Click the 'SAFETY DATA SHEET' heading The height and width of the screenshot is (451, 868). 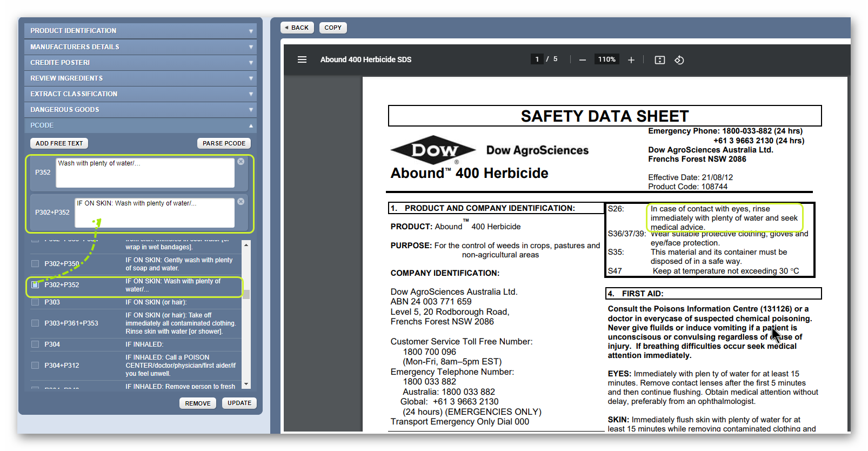(605, 116)
